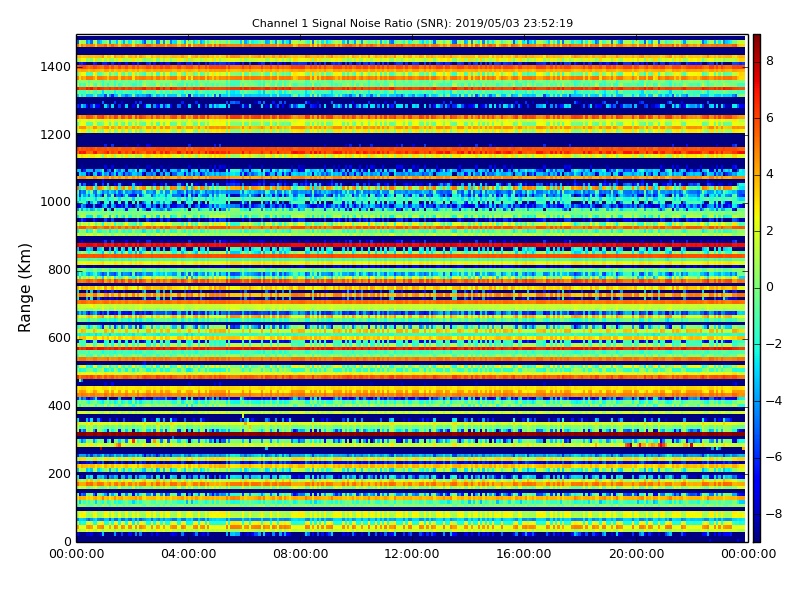800x600 pixels.
Task: Click the 16:00:00 time axis label
Action: 524,554
